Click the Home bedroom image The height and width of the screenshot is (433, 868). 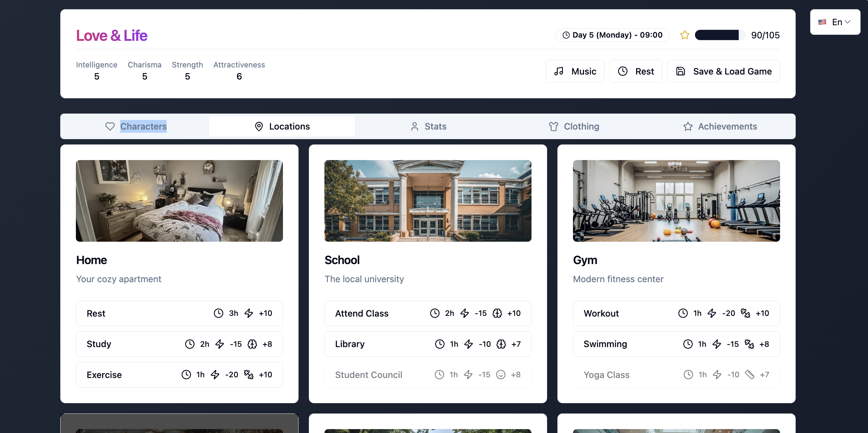[x=179, y=201]
